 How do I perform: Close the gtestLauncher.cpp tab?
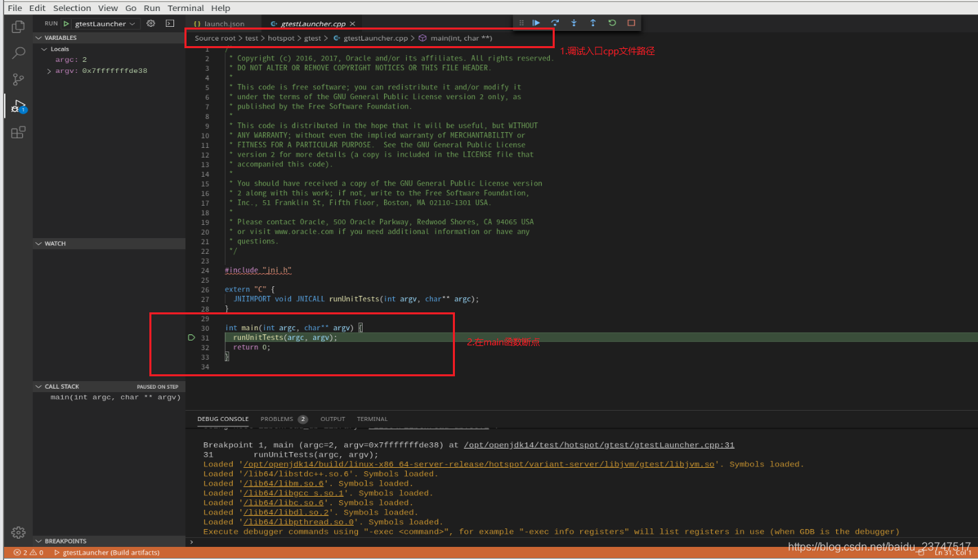pos(353,24)
